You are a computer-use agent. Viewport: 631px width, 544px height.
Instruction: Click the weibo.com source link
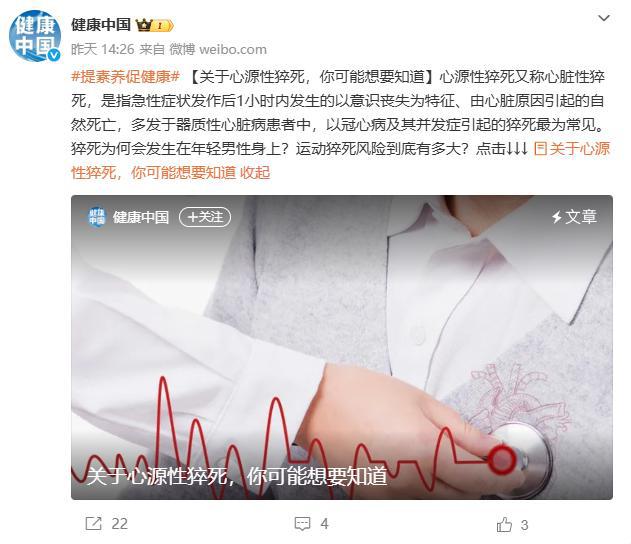(x=233, y=49)
